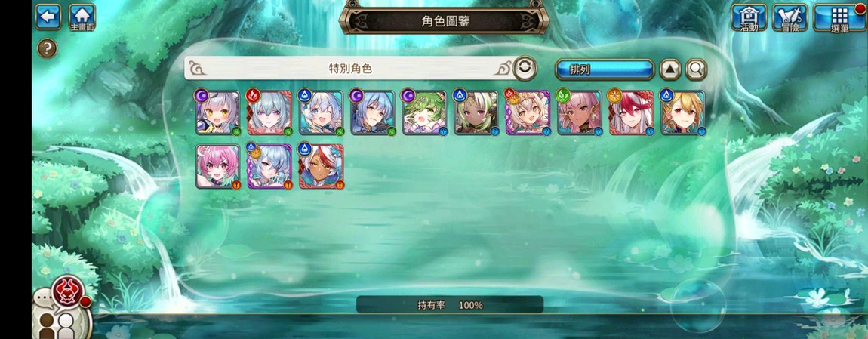Viewport: 868px width, 339px height.
Task: Open the 活動 events icon
Action: tap(749, 17)
